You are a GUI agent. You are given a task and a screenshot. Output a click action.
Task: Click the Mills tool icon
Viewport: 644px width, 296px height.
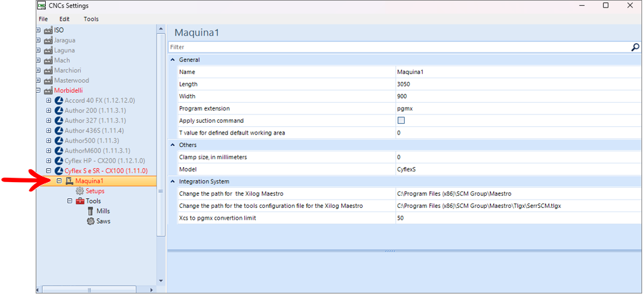click(91, 211)
